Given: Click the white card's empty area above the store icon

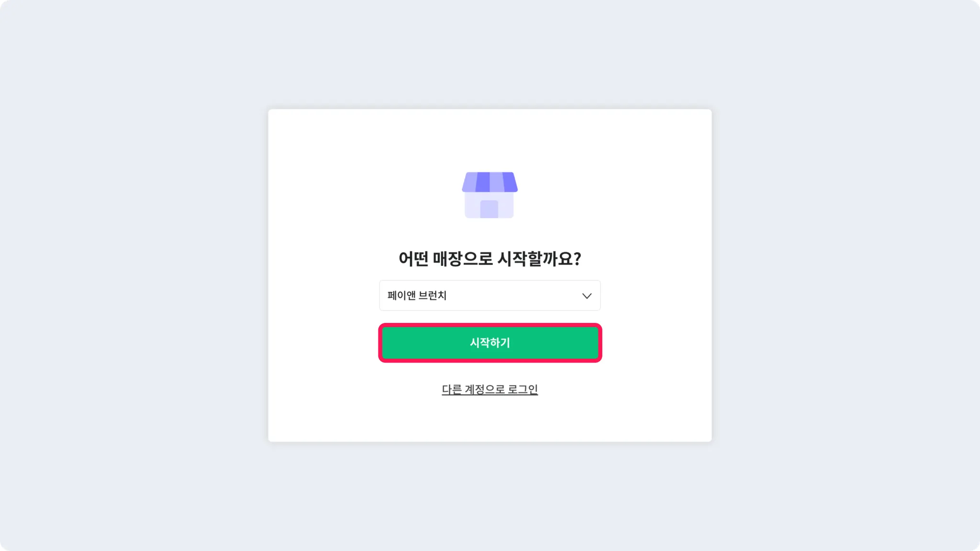Looking at the screenshot, I should [490, 139].
